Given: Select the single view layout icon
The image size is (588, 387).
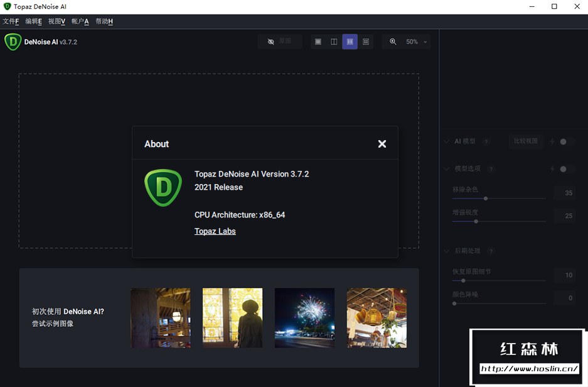Looking at the screenshot, I should tap(318, 41).
